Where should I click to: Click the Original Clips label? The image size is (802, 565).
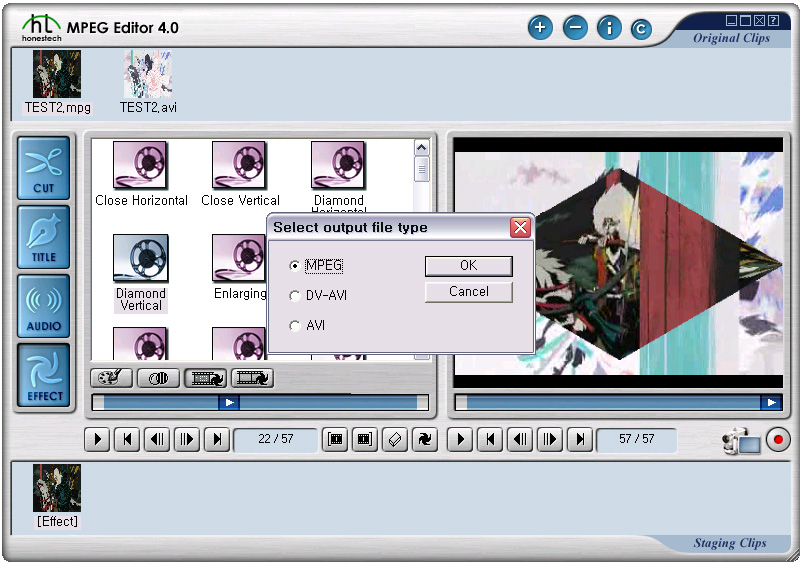[x=731, y=38]
